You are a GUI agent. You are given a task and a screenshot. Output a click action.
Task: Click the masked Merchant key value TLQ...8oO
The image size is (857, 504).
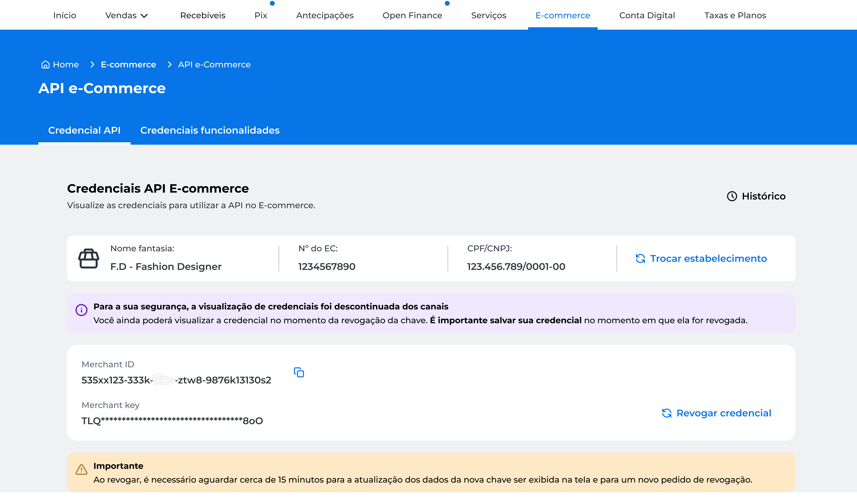[172, 421]
